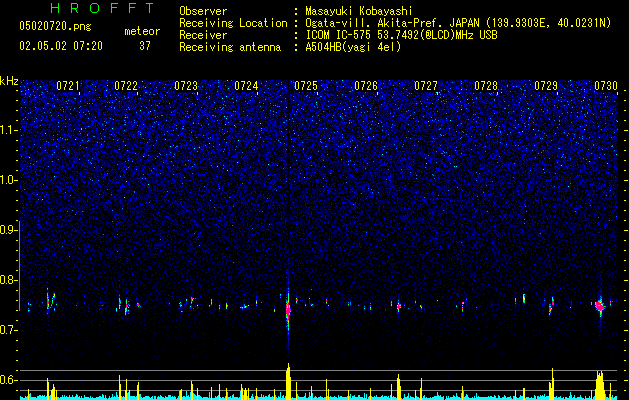Viewport: 629px width, 400px height.
Task: Click the 0724 time marker
Action: click(x=246, y=86)
